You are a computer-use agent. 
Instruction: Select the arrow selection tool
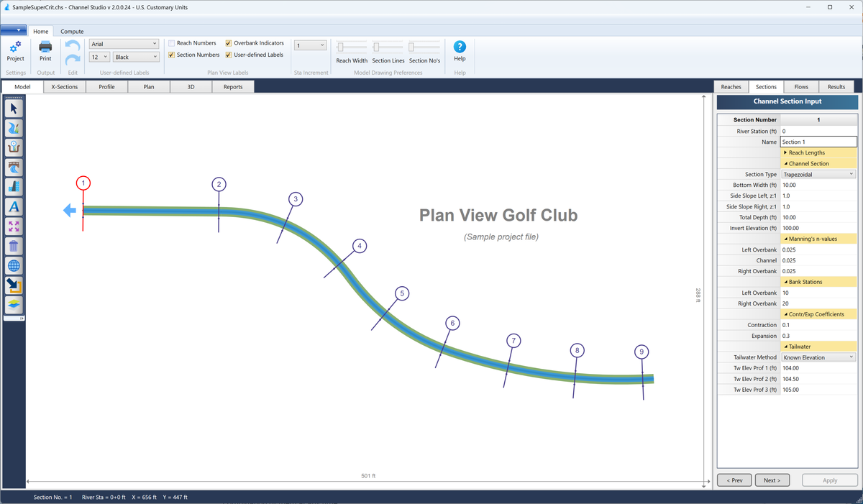click(13, 108)
